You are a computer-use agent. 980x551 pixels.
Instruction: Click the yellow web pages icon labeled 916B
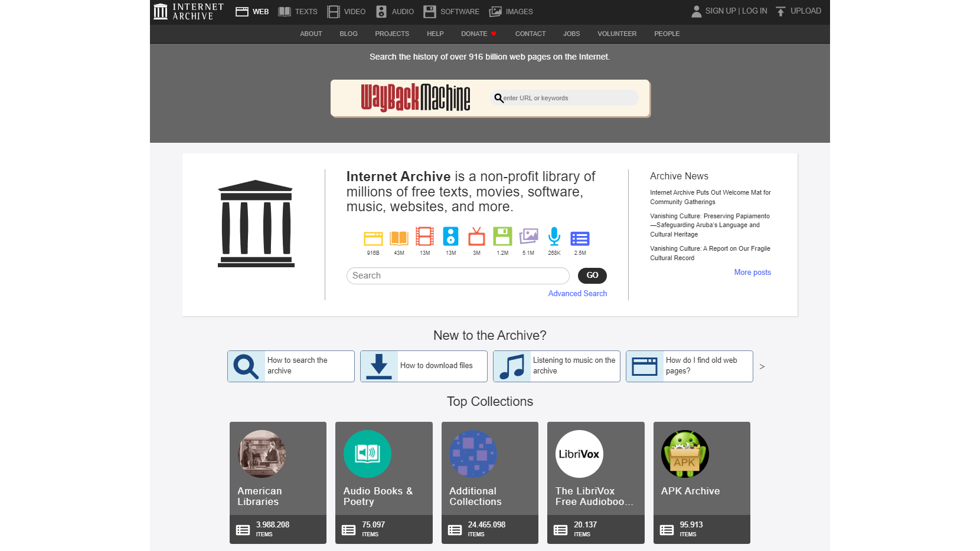(373, 238)
